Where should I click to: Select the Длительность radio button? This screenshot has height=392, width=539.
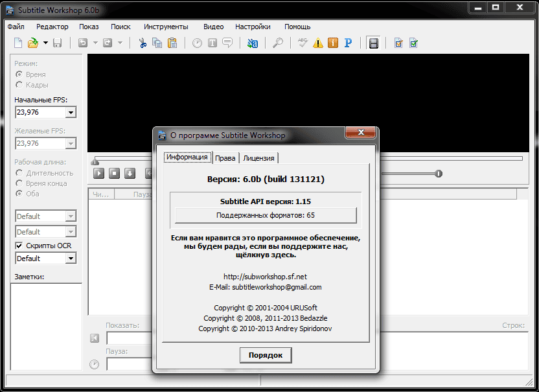(19, 172)
